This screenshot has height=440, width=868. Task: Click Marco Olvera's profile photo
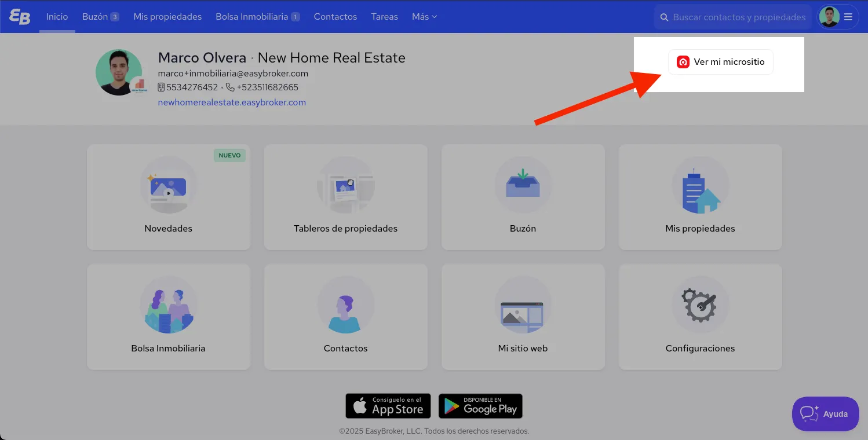click(119, 72)
